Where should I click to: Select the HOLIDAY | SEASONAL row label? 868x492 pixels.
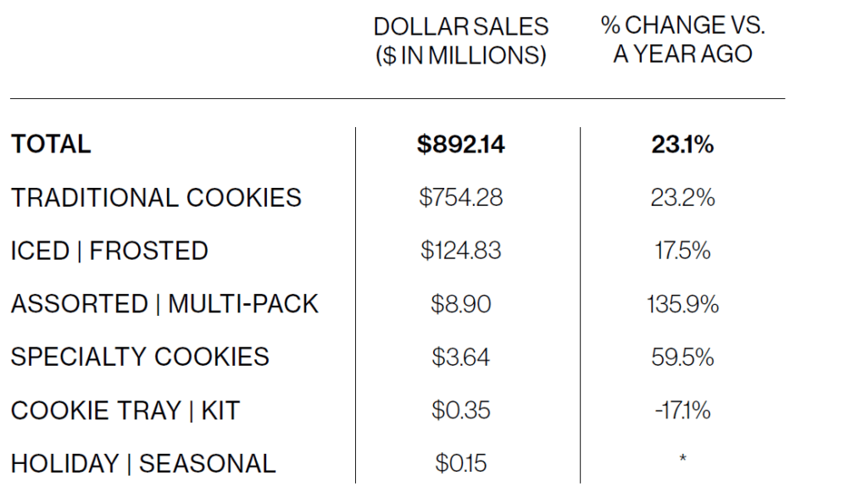(143, 464)
